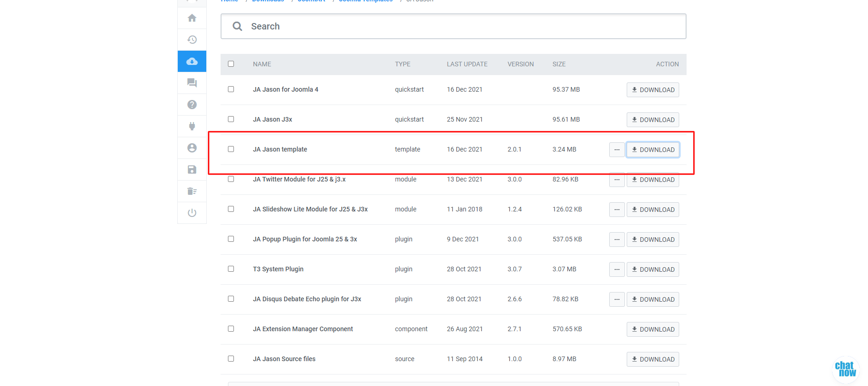The width and height of the screenshot is (868, 386).
Task: Click the floppy disk save icon
Action: 192,170
